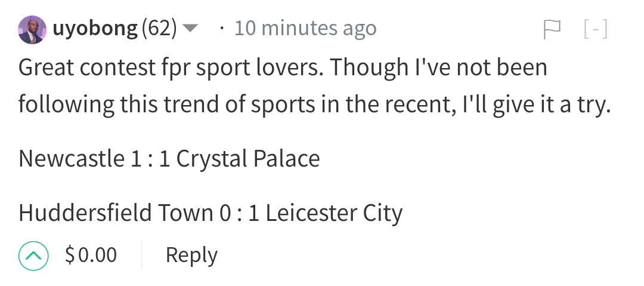Click the dollar sign in the payout amount
The width and height of the screenshot is (644, 286).
[x=70, y=255]
